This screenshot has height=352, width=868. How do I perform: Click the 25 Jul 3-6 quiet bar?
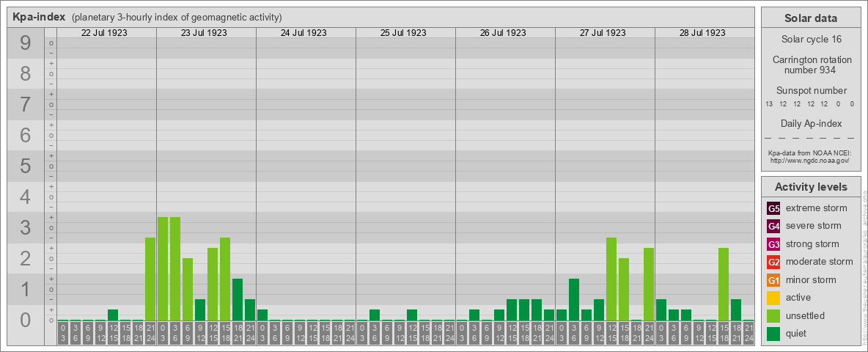[374, 315]
